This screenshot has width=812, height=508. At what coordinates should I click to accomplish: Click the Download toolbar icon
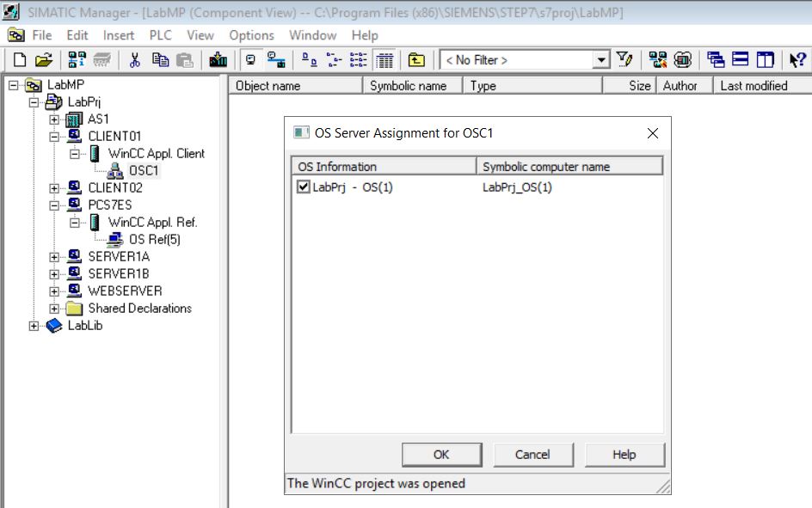click(x=218, y=60)
